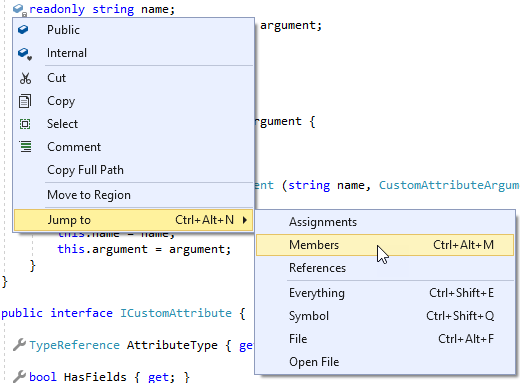Click the 'interface' keyword in the code
Image resolution: width=520 pixels, height=383 pixels.
pos(81,313)
